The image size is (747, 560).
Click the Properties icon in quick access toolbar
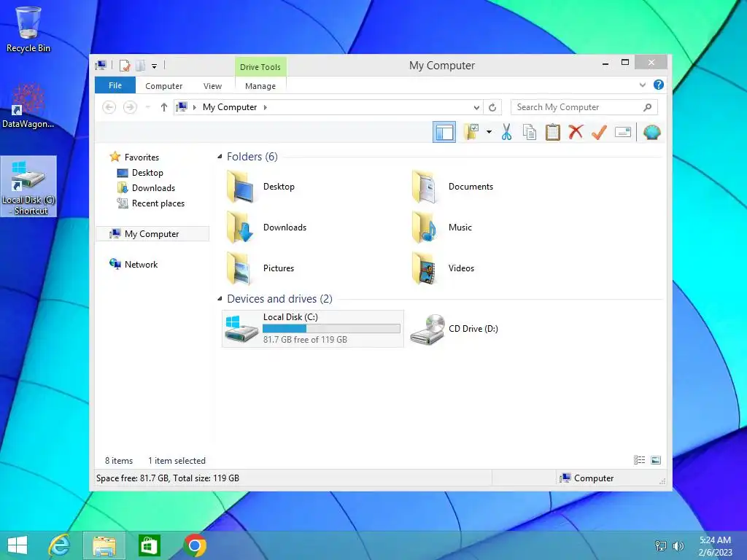click(125, 66)
